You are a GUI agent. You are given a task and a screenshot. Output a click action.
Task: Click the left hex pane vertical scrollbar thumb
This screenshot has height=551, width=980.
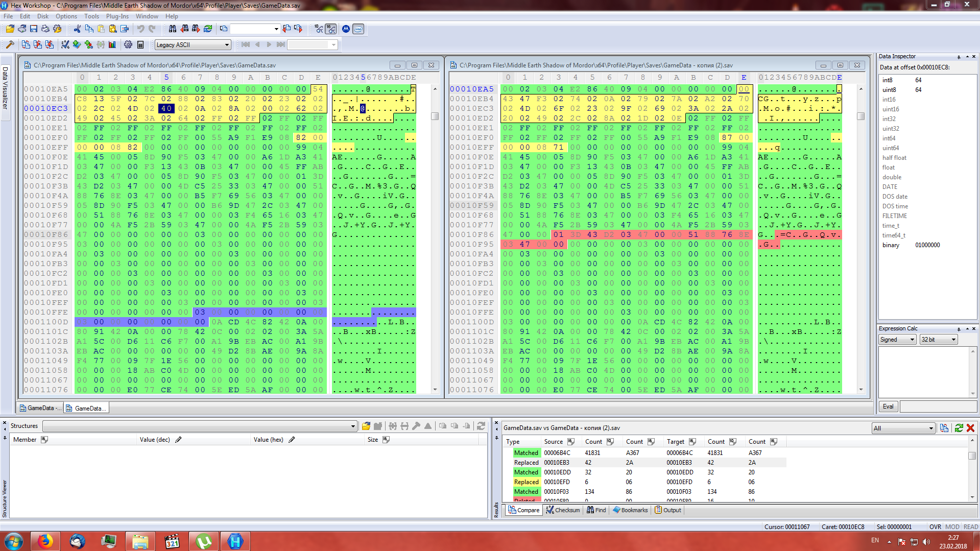[x=435, y=116]
